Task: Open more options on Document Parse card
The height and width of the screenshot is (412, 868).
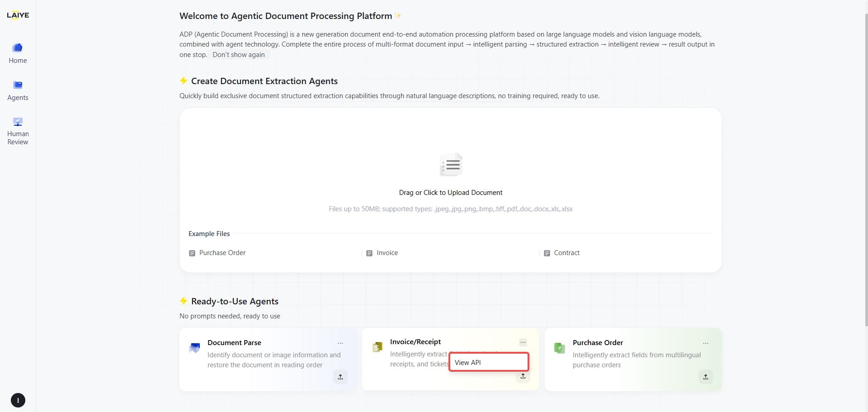Action: pyautogui.click(x=340, y=343)
